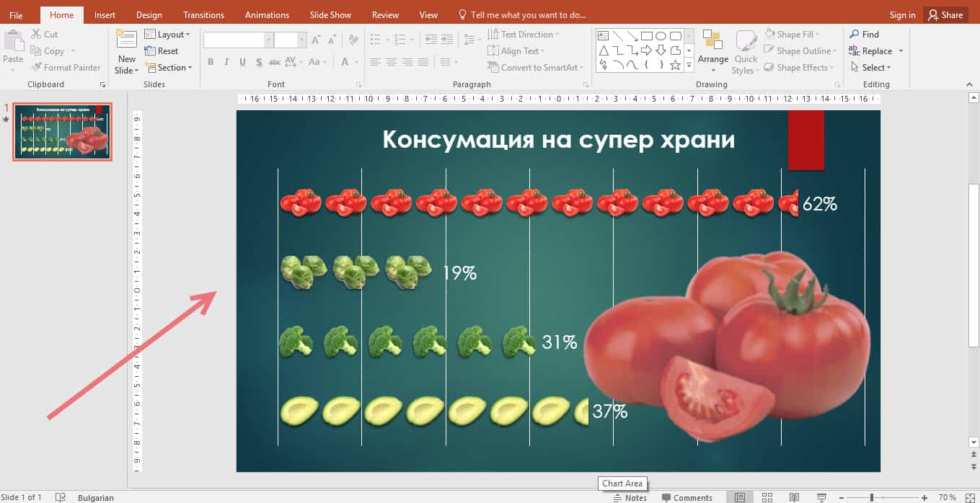Open the Section dropdown

pyautogui.click(x=169, y=68)
